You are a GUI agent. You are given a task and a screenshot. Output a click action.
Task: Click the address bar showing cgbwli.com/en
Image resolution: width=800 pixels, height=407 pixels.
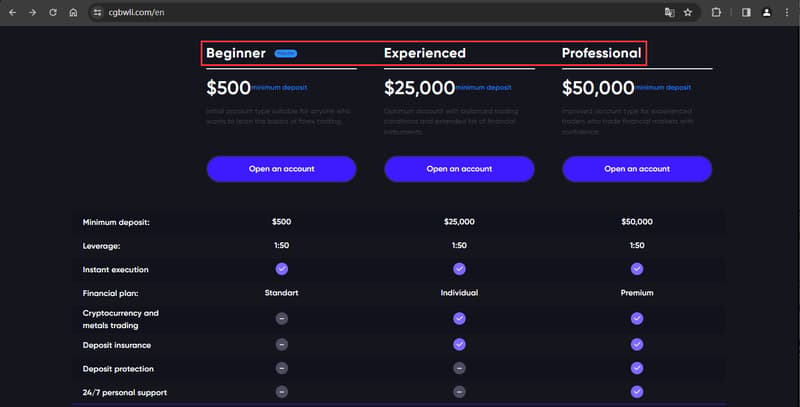tap(378, 12)
